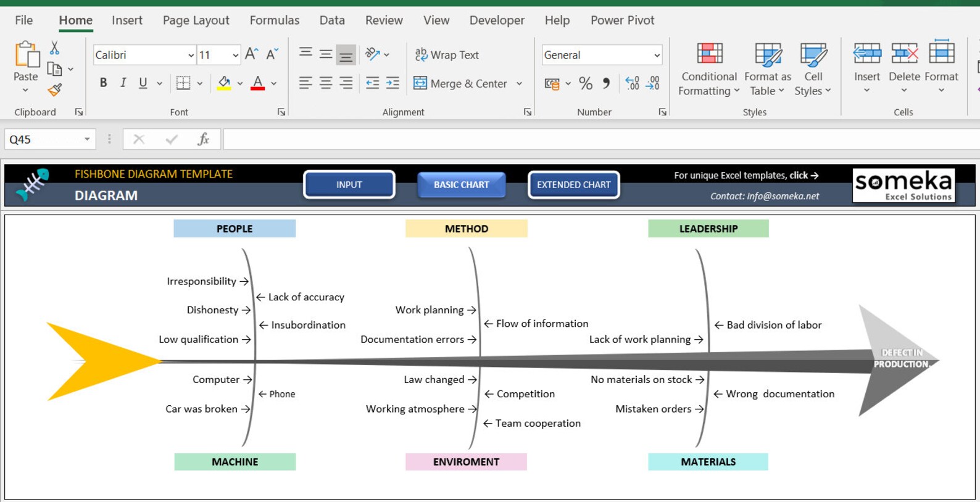The height and width of the screenshot is (502, 980).
Task: Click inside the formula bar
Action: point(601,139)
